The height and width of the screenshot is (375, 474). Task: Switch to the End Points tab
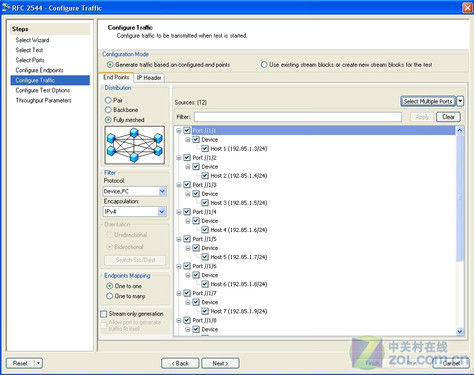tap(116, 77)
